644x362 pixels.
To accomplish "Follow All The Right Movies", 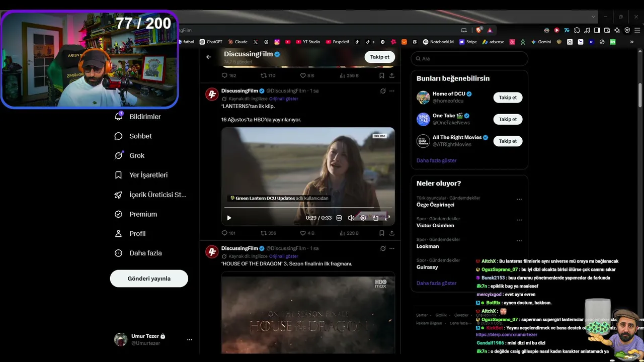I will tap(508, 141).
